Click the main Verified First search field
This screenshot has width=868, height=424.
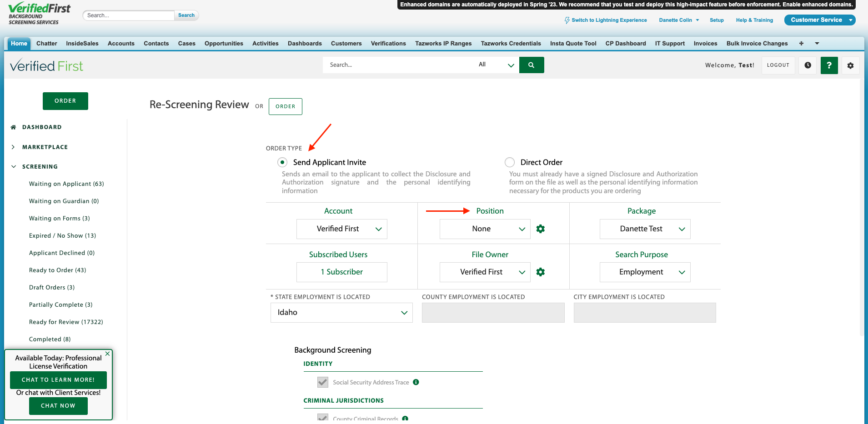click(x=398, y=65)
